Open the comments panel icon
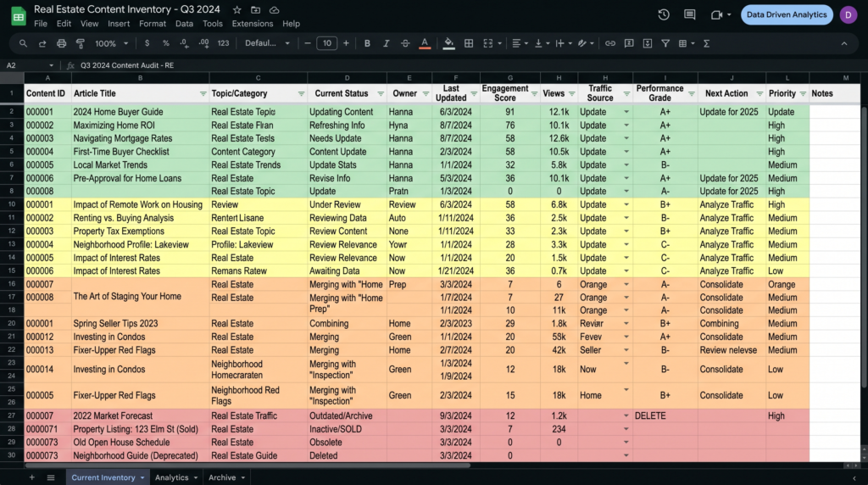The width and height of the screenshot is (868, 485). (689, 15)
